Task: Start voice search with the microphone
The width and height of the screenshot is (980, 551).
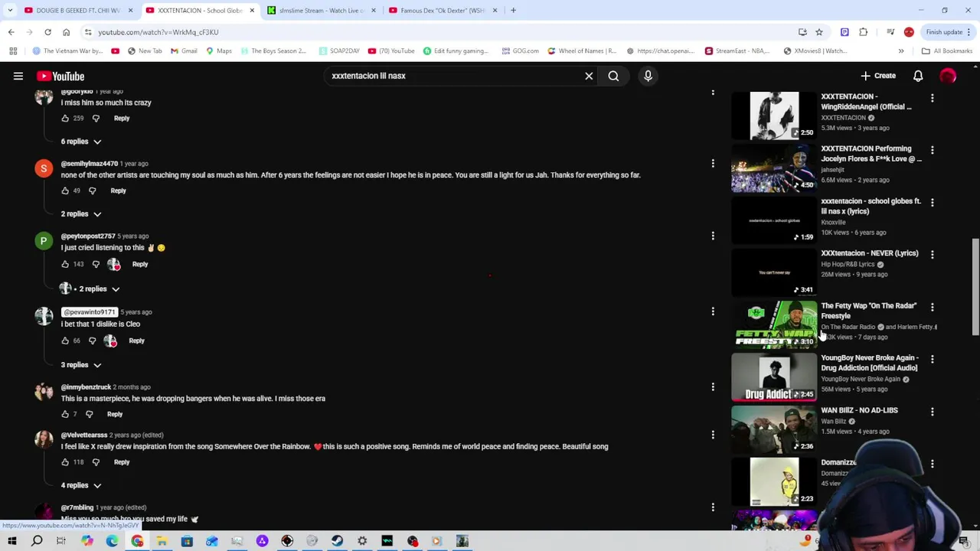Action: pyautogui.click(x=648, y=76)
